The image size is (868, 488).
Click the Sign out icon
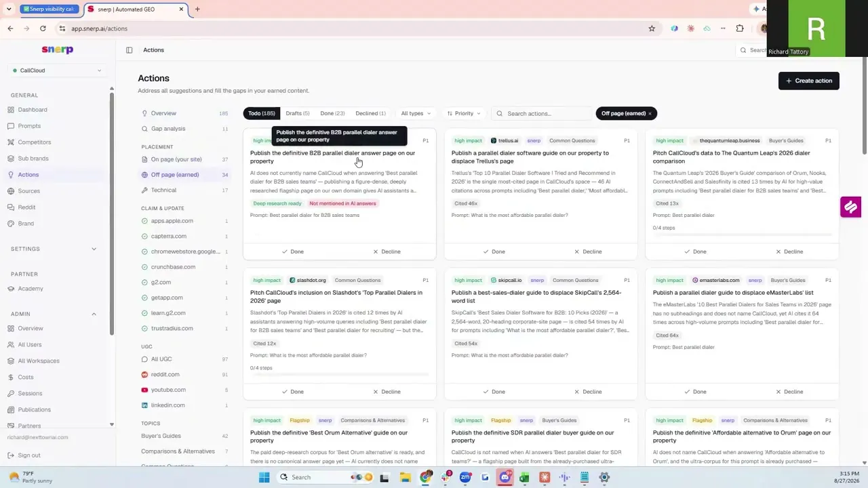[x=11, y=455]
